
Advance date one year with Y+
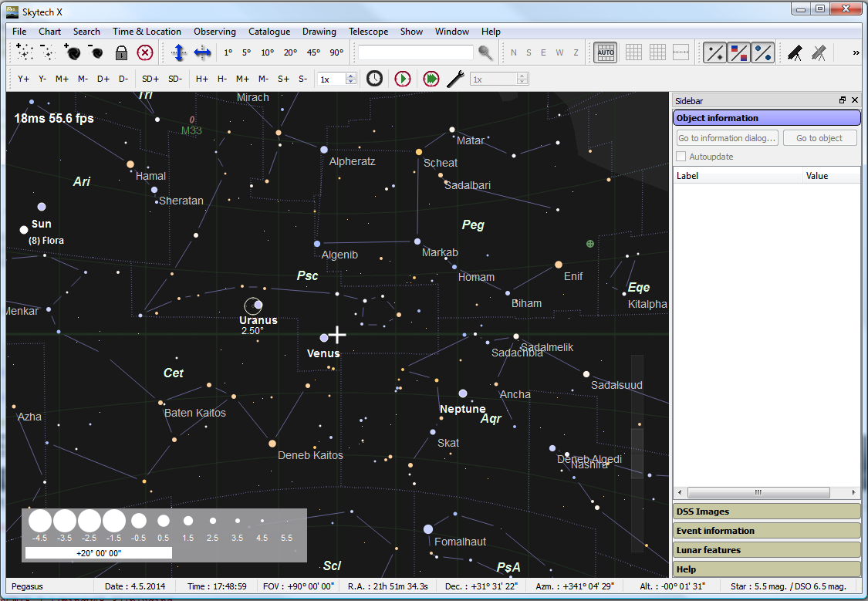23,79
